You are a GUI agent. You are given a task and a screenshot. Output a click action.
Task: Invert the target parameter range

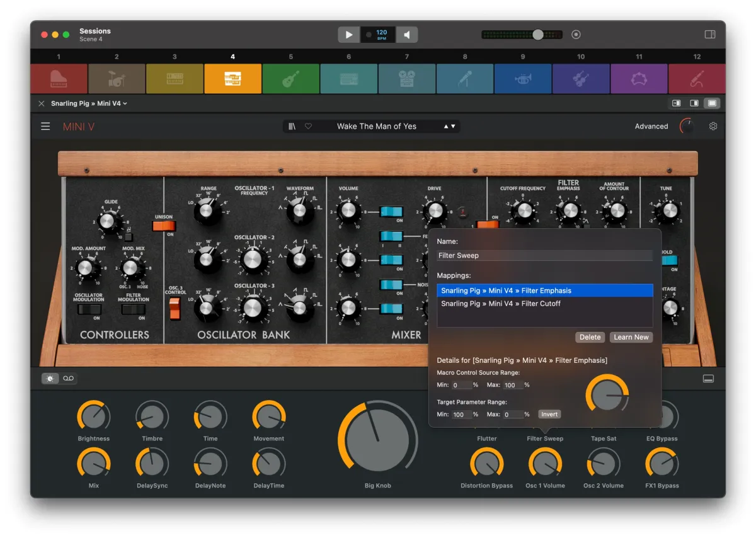pyautogui.click(x=549, y=415)
